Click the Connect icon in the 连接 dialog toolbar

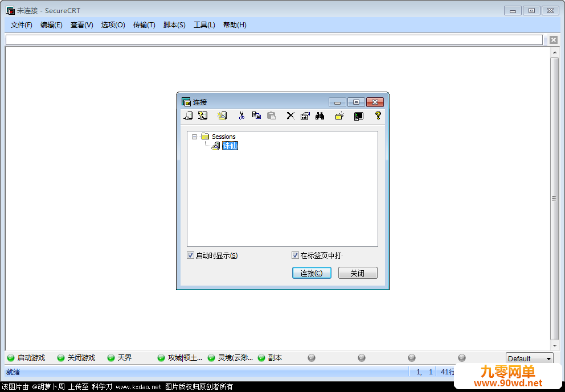(x=188, y=115)
